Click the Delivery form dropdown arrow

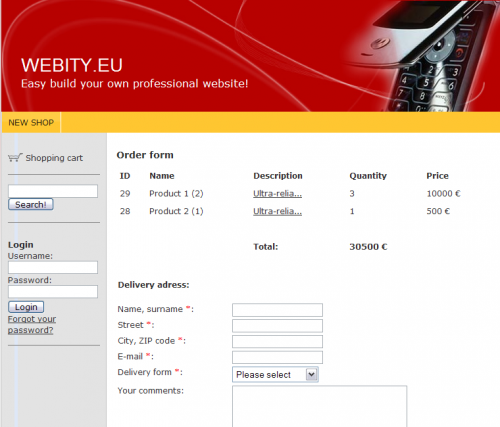click(311, 374)
